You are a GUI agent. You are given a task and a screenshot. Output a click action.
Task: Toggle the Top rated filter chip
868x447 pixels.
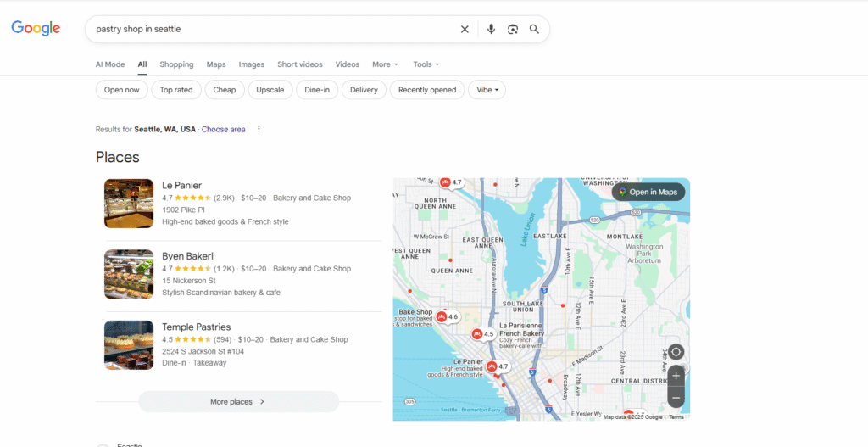(176, 90)
